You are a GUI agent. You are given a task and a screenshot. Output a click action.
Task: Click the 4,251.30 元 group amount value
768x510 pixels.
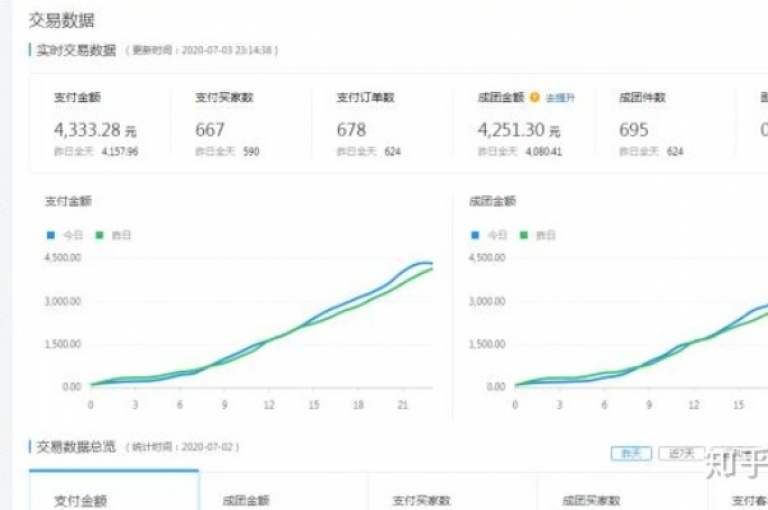(x=519, y=130)
